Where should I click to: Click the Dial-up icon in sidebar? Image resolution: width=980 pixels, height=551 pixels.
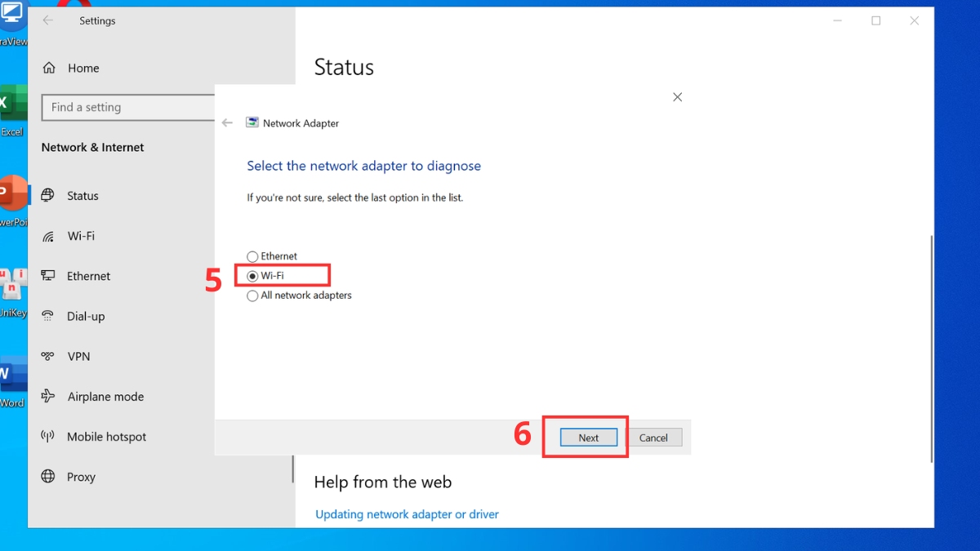click(x=48, y=316)
